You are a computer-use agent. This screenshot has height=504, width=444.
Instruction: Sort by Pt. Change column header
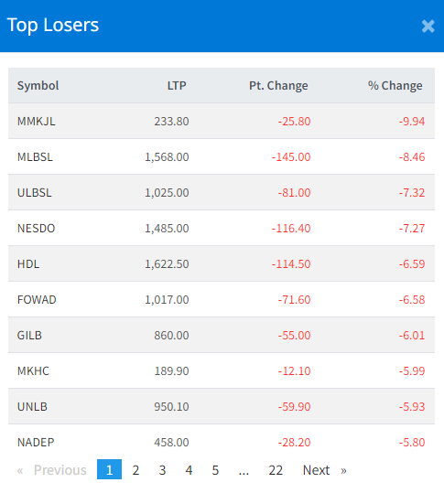(x=278, y=85)
